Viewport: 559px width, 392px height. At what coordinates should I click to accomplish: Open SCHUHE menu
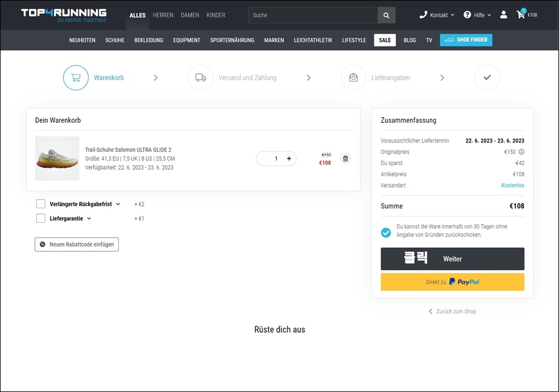tap(115, 40)
